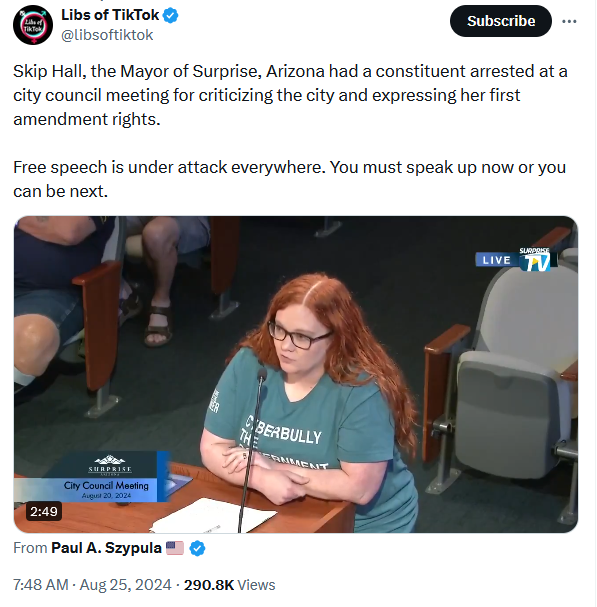Click Paul A. Szypula's verified badge
This screenshot has height=607, width=597.
point(197,549)
